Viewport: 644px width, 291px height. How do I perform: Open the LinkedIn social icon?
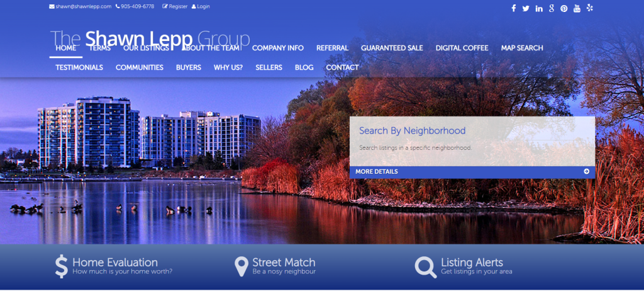[539, 8]
